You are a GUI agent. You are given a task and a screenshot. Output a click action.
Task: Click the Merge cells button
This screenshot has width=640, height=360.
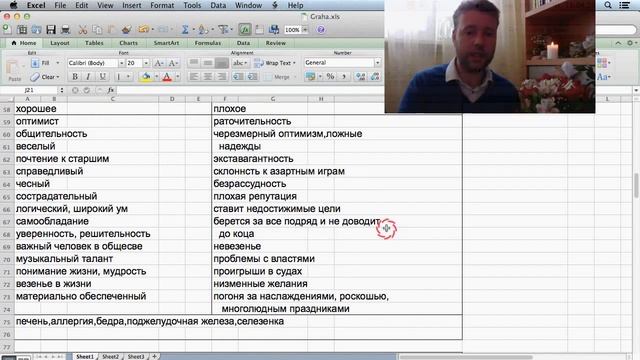click(280, 77)
